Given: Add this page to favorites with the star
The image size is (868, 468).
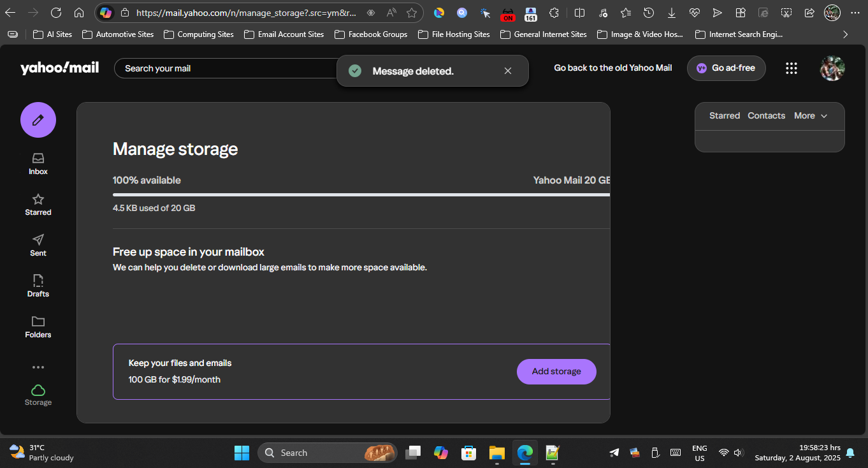Looking at the screenshot, I should pyautogui.click(x=412, y=13).
